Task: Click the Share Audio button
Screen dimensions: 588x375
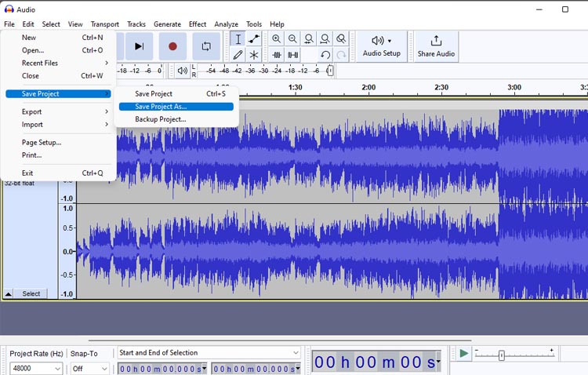Action: coord(436,46)
